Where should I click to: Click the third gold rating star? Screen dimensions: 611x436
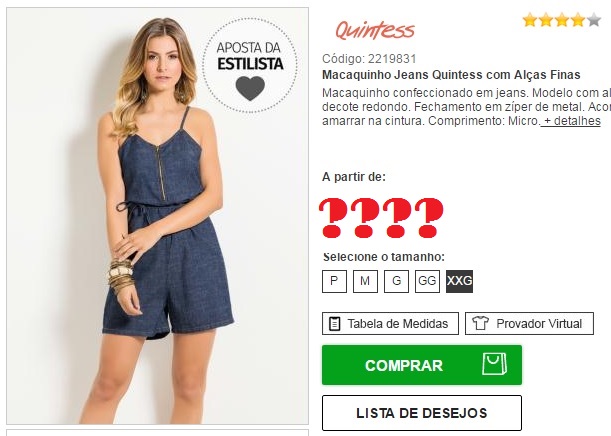(x=562, y=19)
